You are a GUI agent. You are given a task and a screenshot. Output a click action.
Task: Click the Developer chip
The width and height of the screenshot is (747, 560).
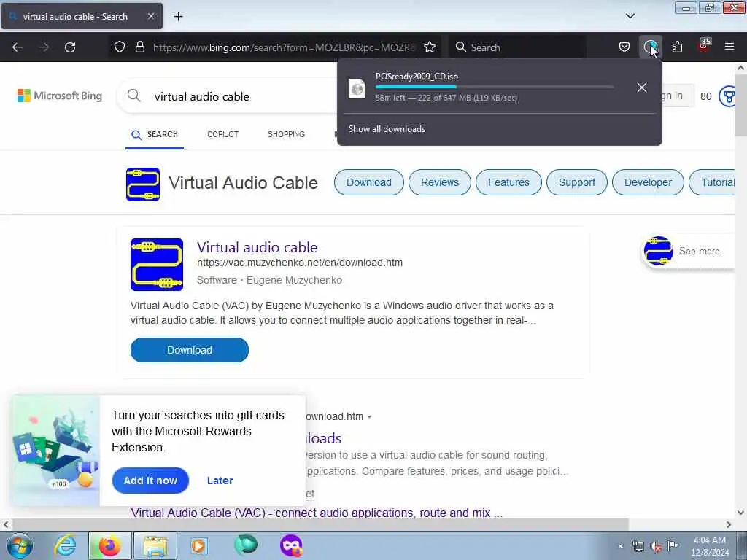pyautogui.click(x=648, y=182)
